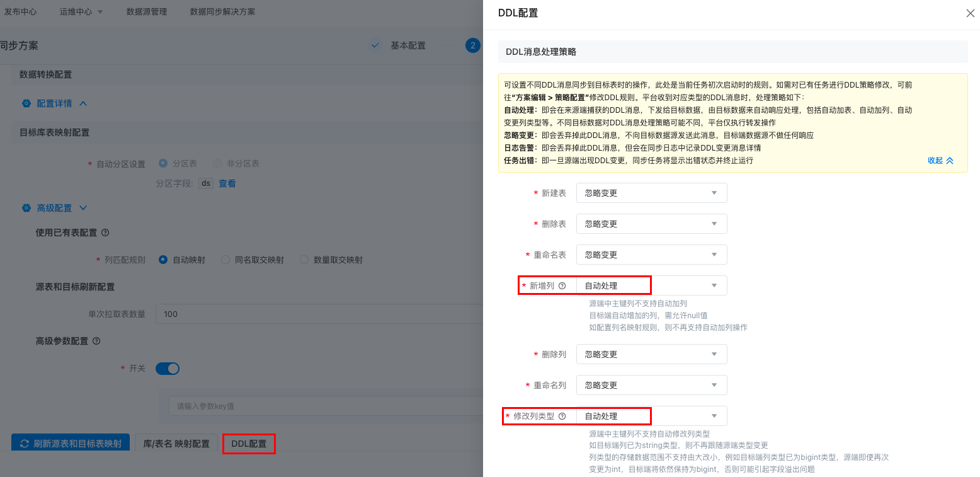Click the step 2 circle indicator
980x477 pixels.
pos(473,45)
